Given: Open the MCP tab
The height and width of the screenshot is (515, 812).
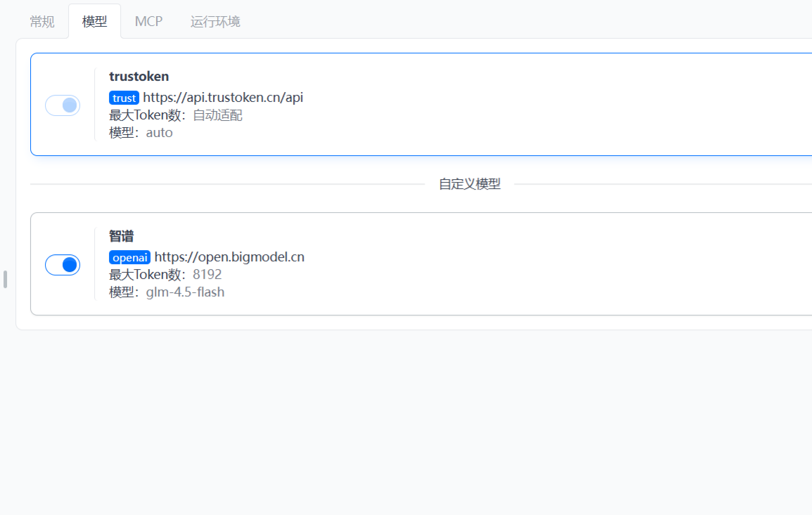Looking at the screenshot, I should click(148, 22).
